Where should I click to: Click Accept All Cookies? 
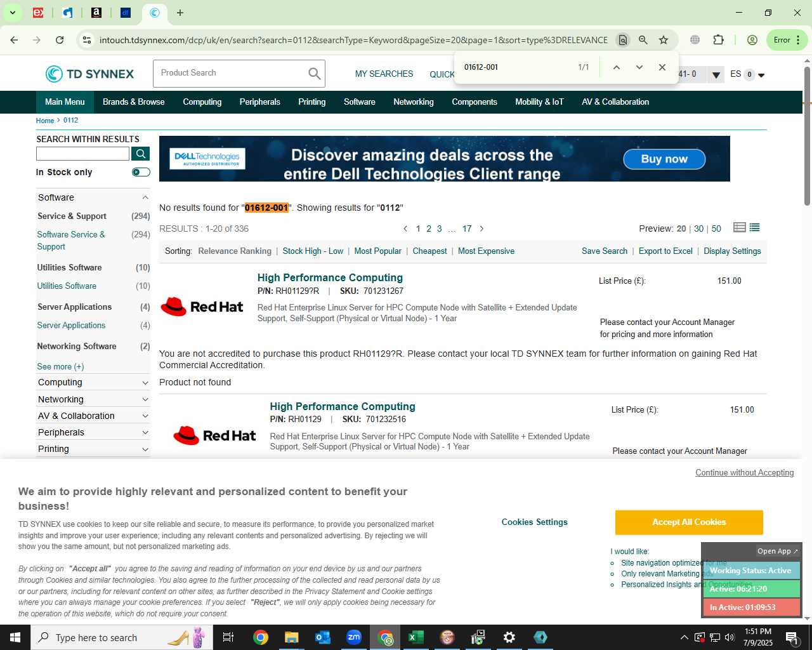[x=689, y=522]
